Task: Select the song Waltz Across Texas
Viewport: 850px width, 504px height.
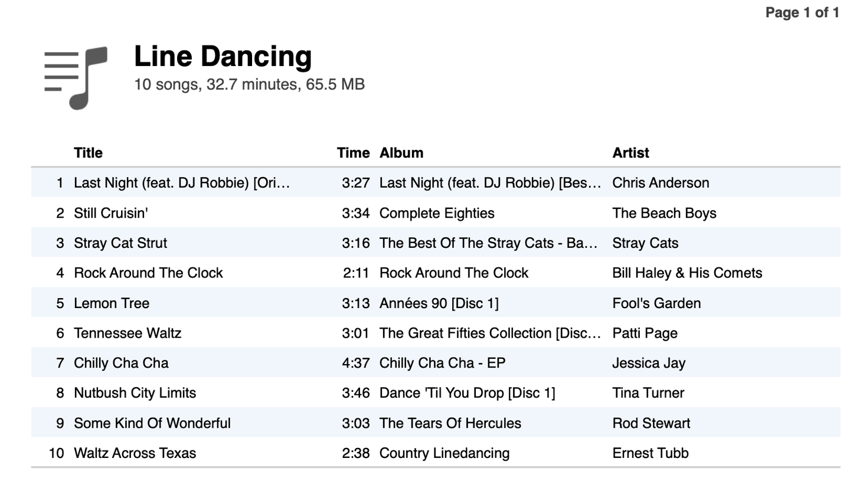Action: (x=135, y=453)
